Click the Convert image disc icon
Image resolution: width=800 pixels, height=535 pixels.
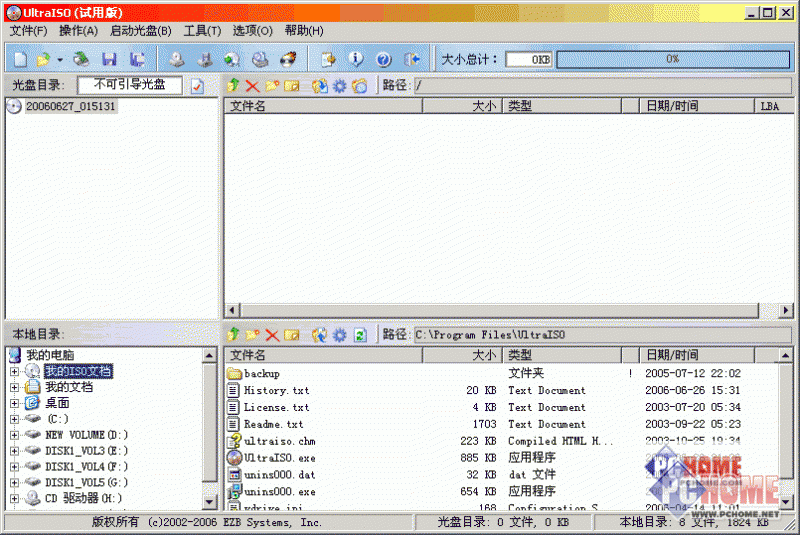pos(232,59)
